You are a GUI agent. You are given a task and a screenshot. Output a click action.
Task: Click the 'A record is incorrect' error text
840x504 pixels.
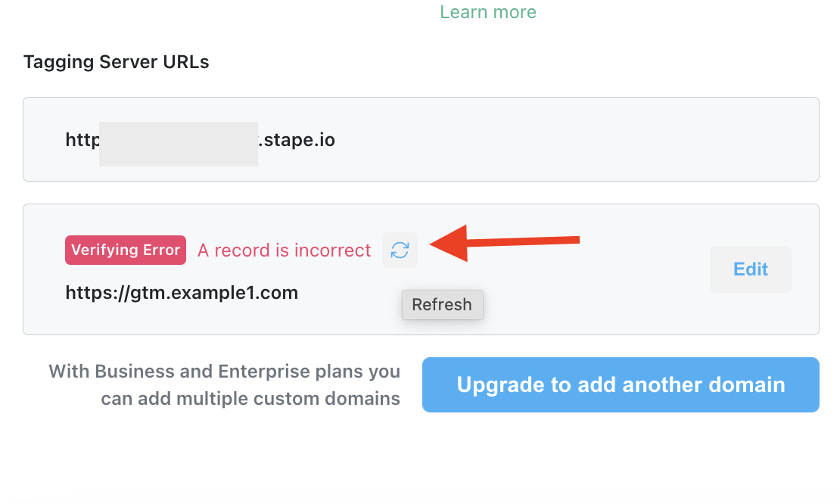(x=284, y=250)
